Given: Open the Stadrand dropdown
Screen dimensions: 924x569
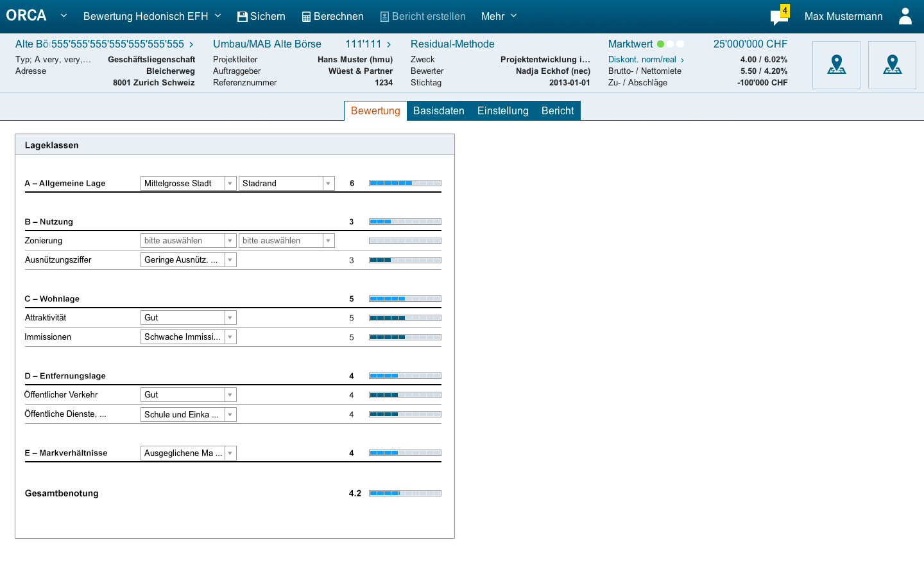Looking at the screenshot, I should click(287, 183).
